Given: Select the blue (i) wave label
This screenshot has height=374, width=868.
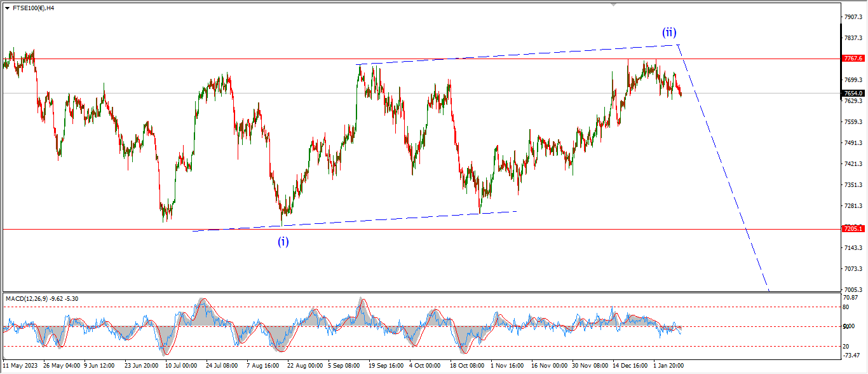Looking at the screenshot, I should (283, 241).
